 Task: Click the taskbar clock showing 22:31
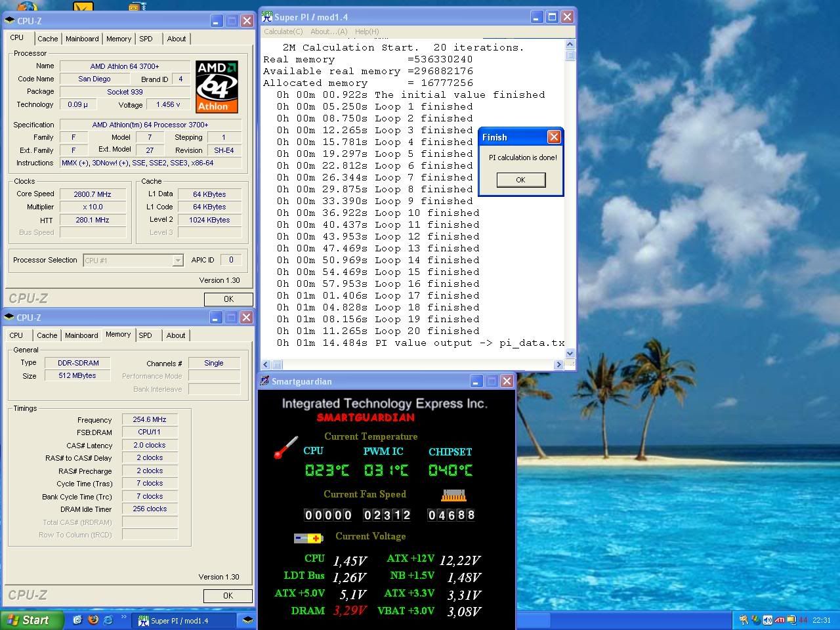[x=821, y=620]
